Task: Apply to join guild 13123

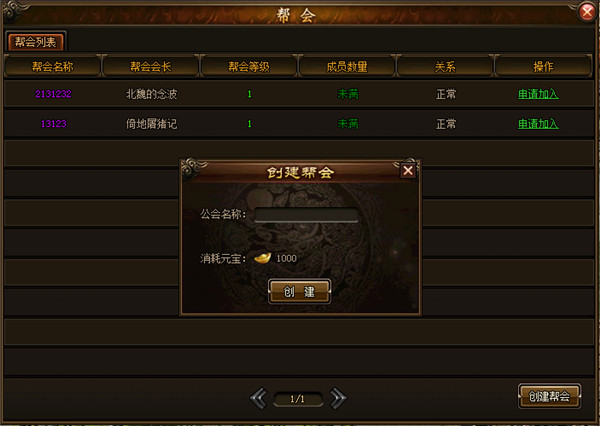Action: coord(538,124)
